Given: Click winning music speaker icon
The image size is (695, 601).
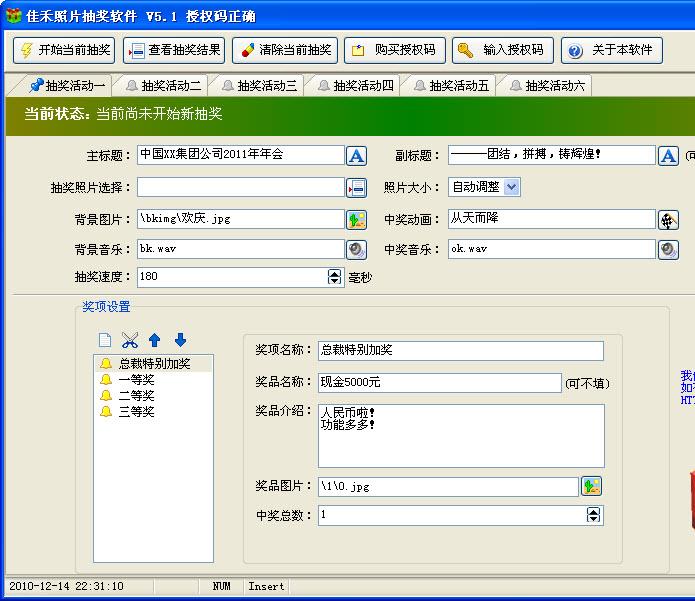Looking at the screenshot, I should click(x=669, y=249).
